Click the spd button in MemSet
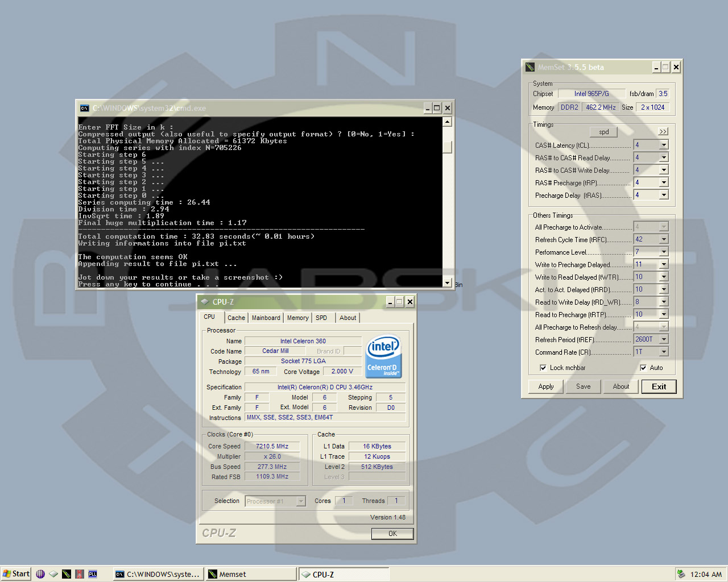728x582 pixels. point(604,132)
